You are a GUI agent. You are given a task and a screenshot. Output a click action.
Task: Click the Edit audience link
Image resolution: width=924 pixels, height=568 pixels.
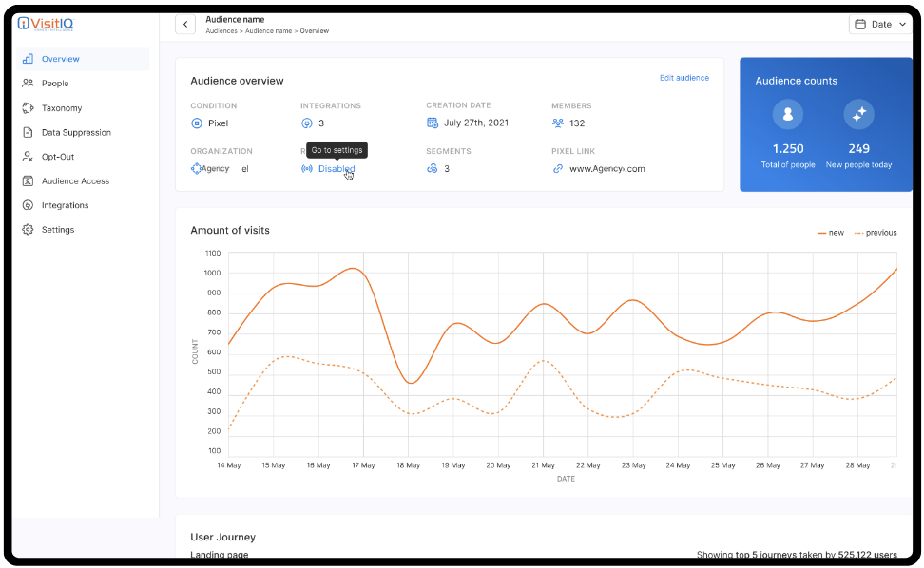click(x=683, y=78)
